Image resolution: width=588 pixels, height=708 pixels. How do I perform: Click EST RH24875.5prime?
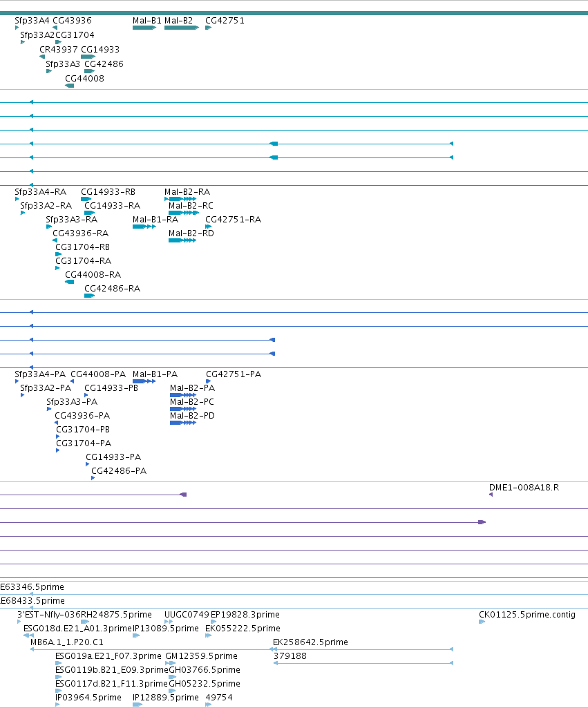coord(85,622)
